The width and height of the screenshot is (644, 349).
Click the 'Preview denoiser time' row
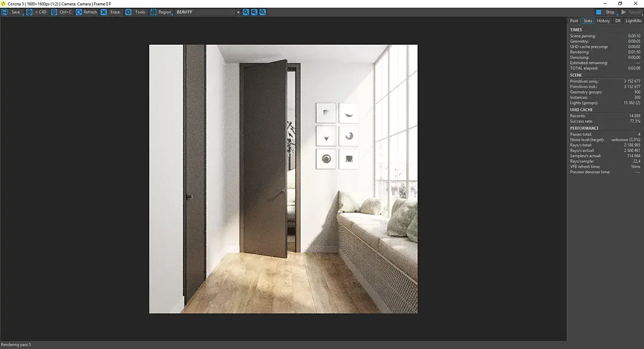[x=605, y=172]
